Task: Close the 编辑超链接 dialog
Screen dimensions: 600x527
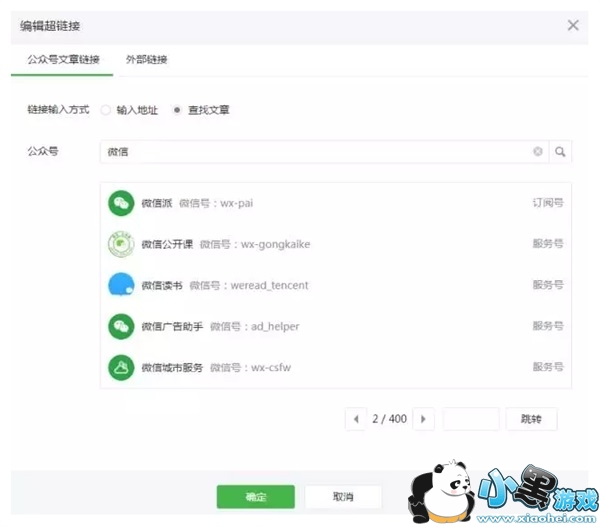Action: pyautogui.click(x=573, y=26)
